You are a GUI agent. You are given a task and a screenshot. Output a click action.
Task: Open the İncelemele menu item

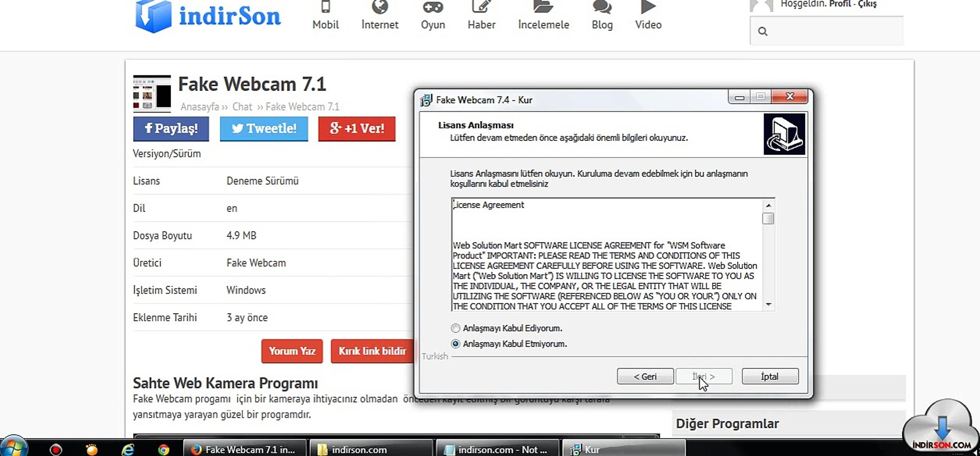point(543,25)
